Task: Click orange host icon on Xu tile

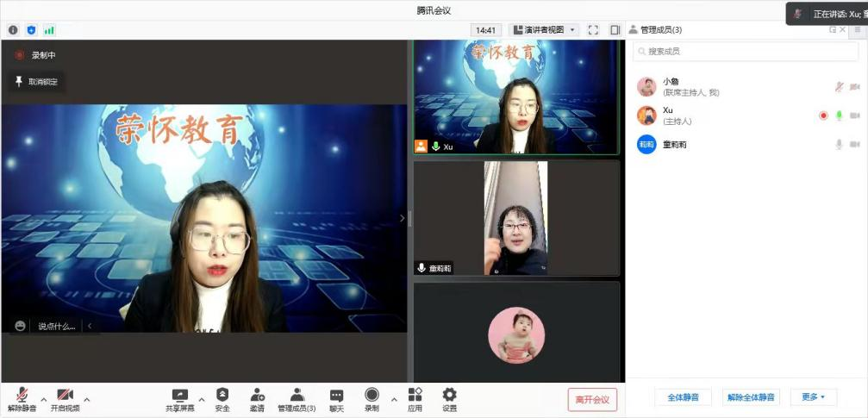Action: (422, 147)
